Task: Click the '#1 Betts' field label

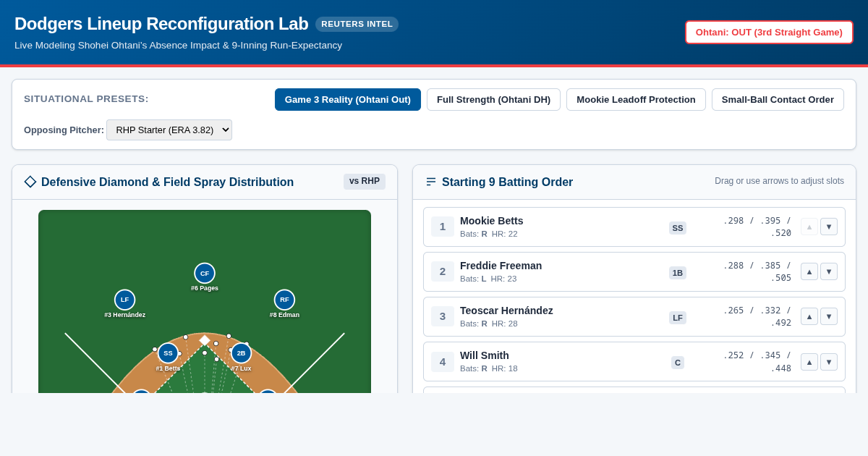Action: tap(168, 368)
